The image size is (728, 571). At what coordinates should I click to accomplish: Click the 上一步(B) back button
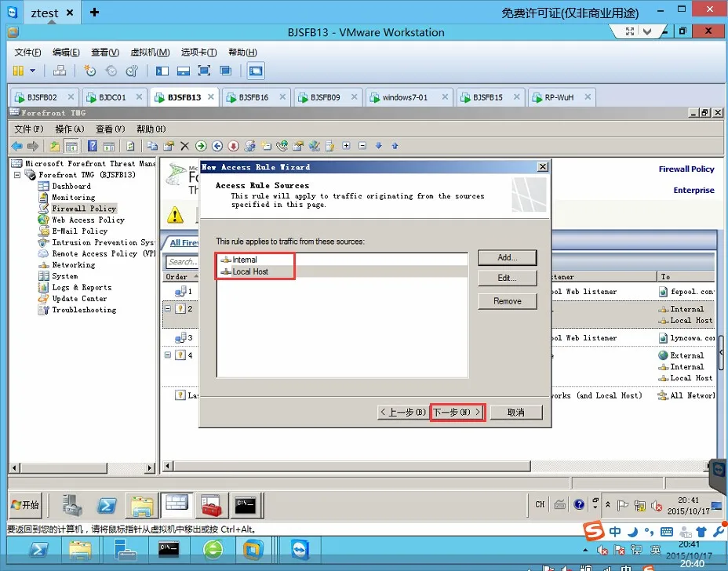click(403, 413)
